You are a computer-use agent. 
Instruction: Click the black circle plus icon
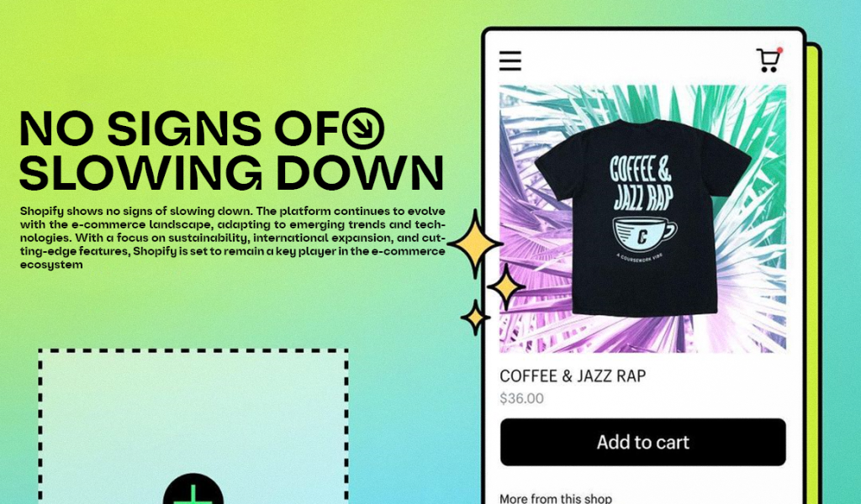pos(193,489)
